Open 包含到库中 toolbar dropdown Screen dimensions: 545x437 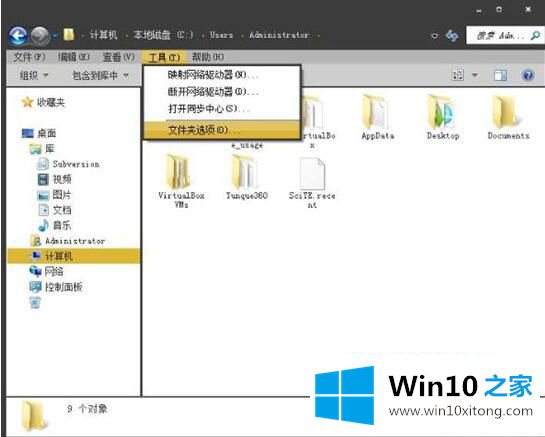[x=100, y=75]
